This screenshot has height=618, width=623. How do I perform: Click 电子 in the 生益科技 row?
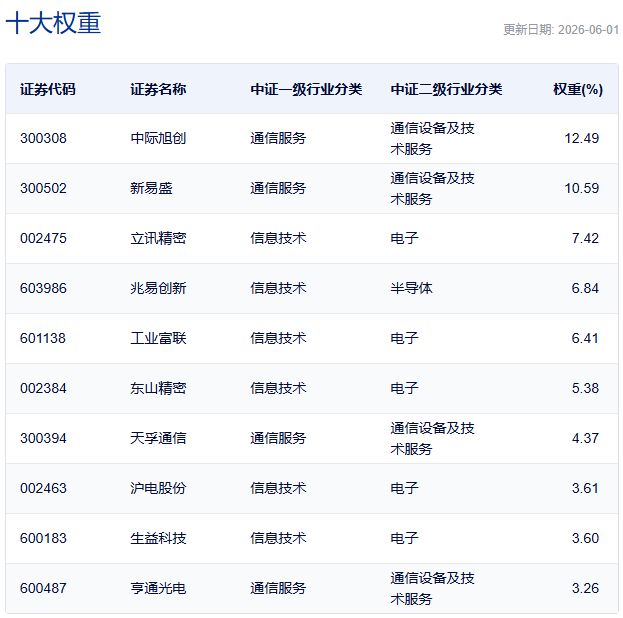(x=404, y=539)
